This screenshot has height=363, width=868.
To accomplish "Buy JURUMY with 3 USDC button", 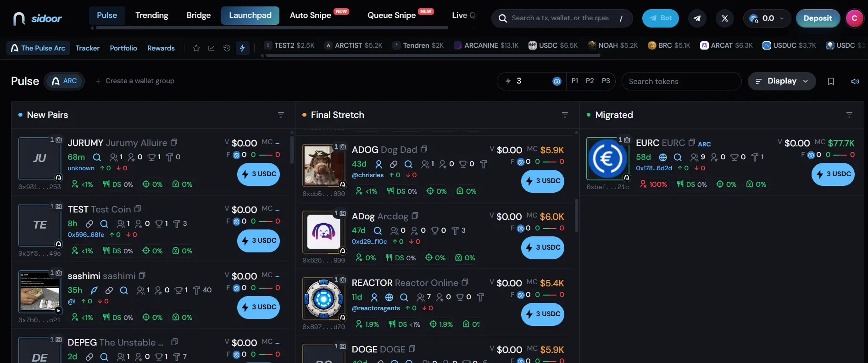I will (x=258, y=174).
